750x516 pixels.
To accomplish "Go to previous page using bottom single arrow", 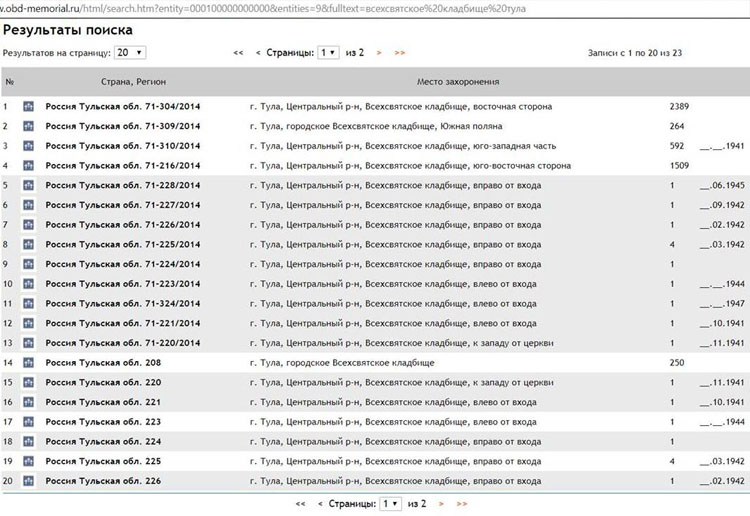I will point(320,504).
